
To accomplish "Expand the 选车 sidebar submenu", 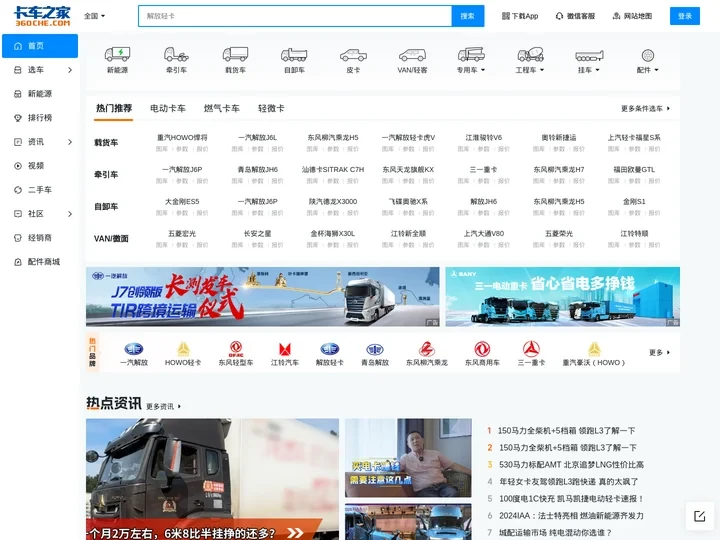I will coord(70,70).
